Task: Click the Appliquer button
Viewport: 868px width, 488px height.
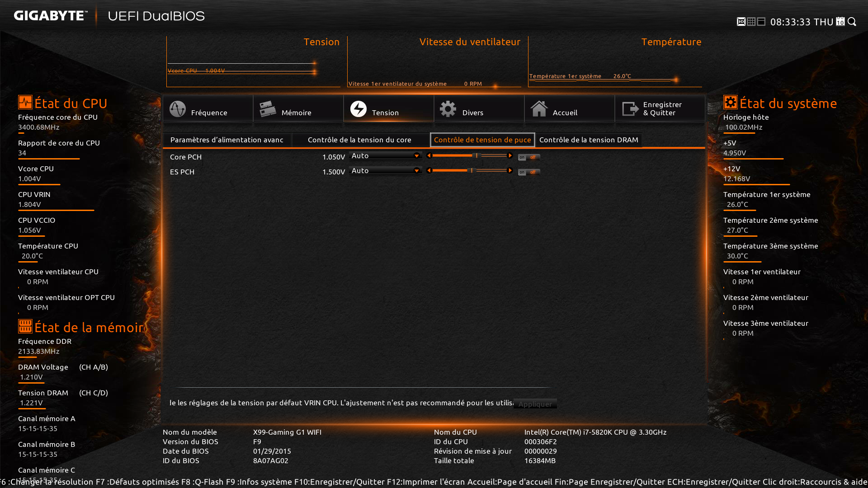Action: 535,404
